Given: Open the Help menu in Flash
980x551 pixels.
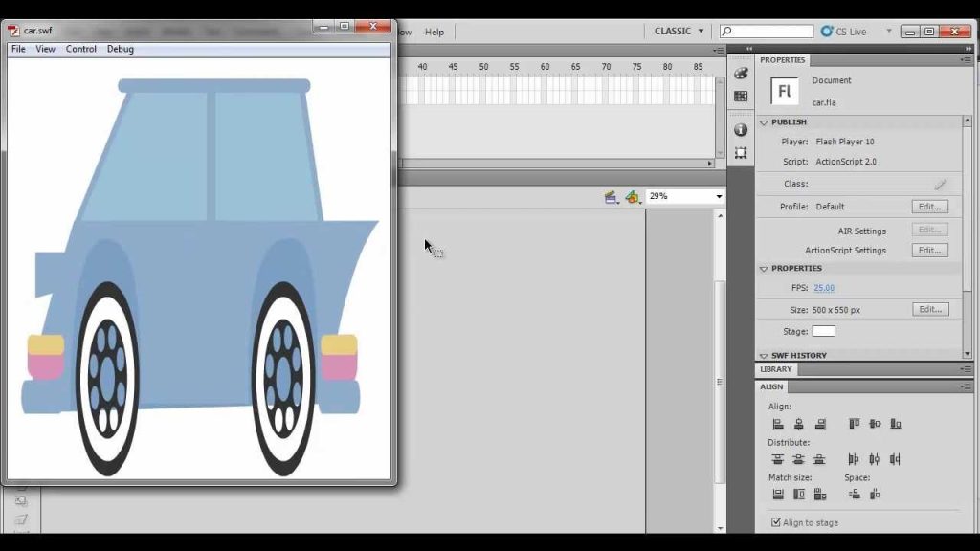Looking at the screenshot, I should (x=434, y=32).
